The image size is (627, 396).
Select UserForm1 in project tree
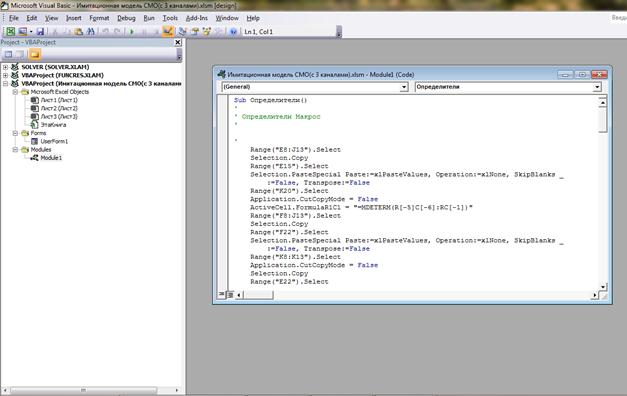(x=54, y=141)
